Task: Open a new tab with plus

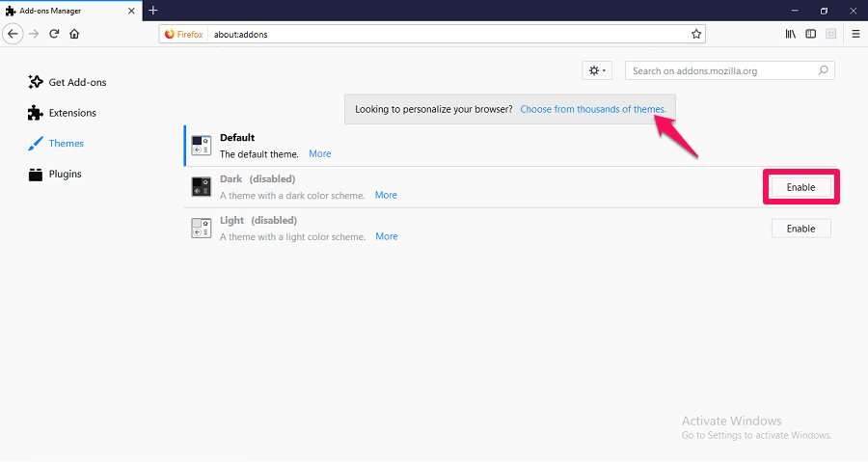Action: coord(152,11)
